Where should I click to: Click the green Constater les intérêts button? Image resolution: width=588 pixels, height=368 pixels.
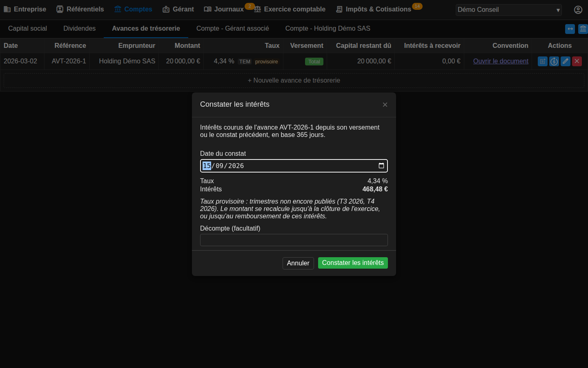pos(353,263)
